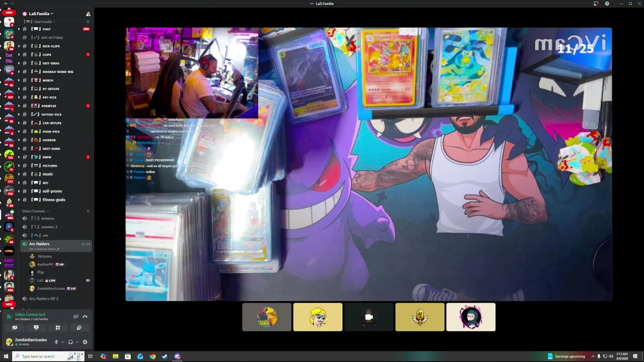Open server member invite icon beside LaS Familia
The image size is (644, 362).
pos(88,14)
